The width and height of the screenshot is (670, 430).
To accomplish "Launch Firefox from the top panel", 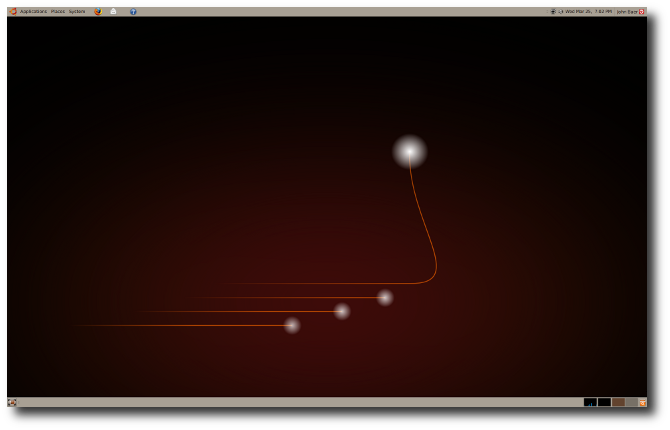I will (98, 12).
